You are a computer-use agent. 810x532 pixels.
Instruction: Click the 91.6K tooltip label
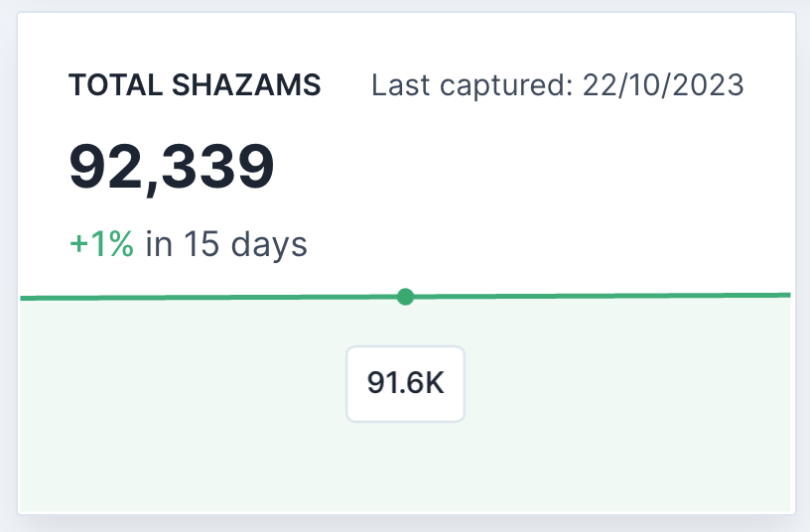tap(406, 384)
